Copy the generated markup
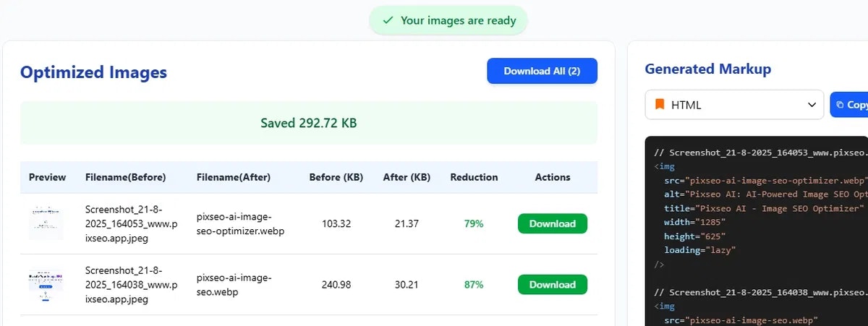The image size is (868, 326). click(849, 105)
